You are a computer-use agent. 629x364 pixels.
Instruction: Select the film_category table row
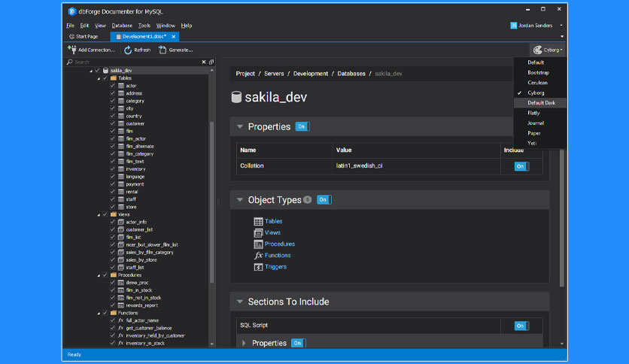pos(140,153)
